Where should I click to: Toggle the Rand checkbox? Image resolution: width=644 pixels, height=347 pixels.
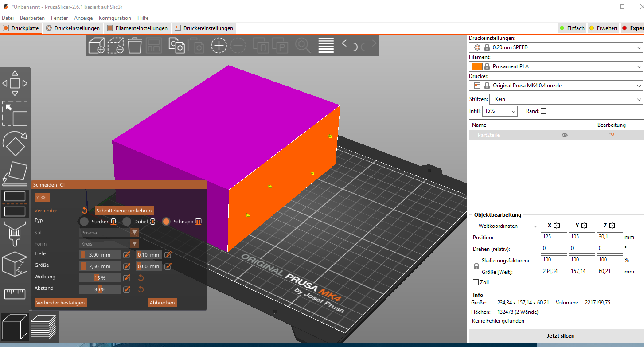coord(544,111)
